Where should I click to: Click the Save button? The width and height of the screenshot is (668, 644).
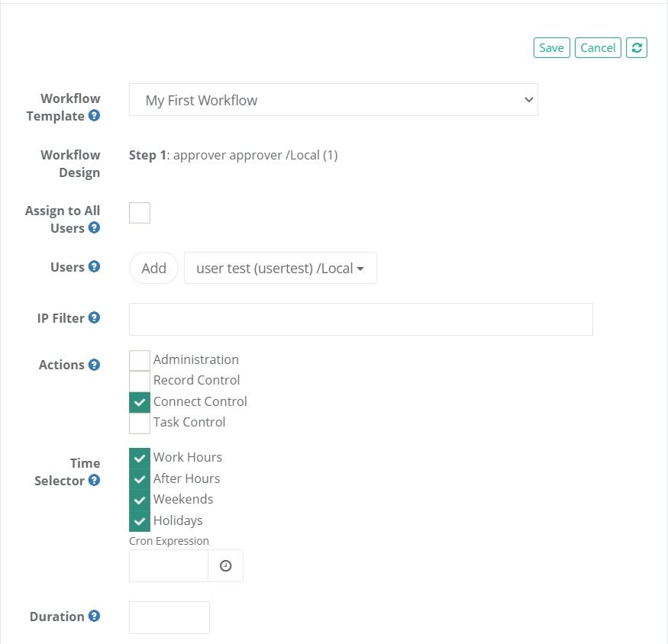[x=551, y=47]
